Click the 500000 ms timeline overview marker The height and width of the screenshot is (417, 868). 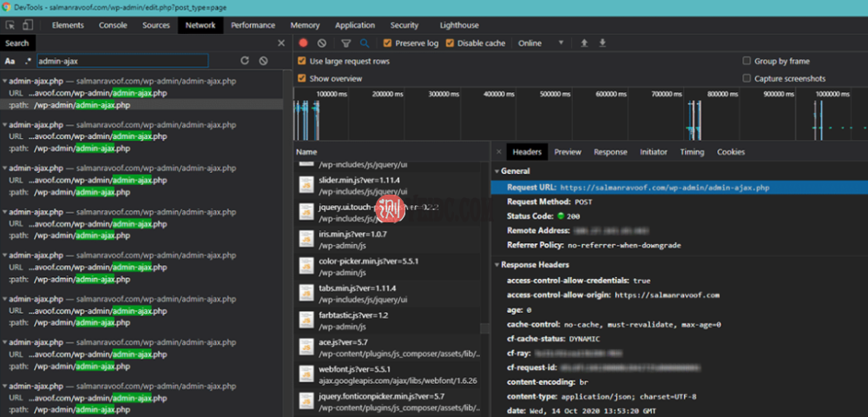click(555, 94)
